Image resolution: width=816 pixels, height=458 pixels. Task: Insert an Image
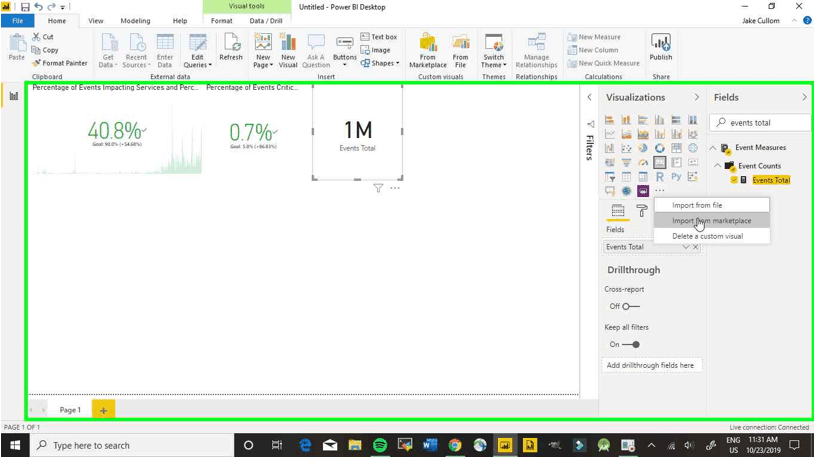375,50
